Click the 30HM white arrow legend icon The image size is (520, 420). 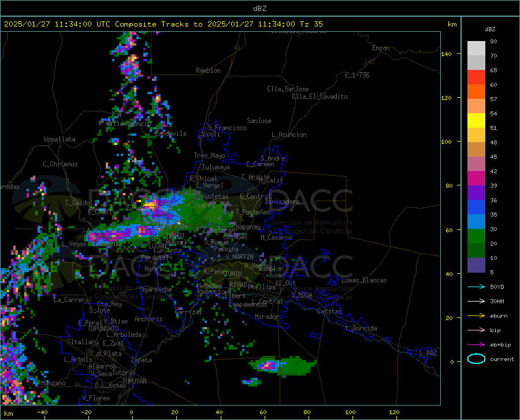tap(476, 302)
